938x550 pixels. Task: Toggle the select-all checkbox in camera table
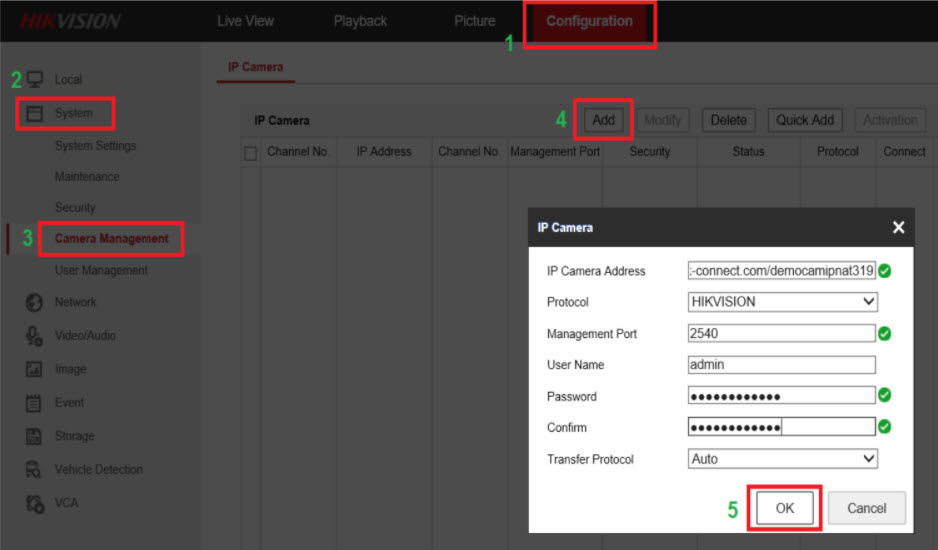point(251,153)
